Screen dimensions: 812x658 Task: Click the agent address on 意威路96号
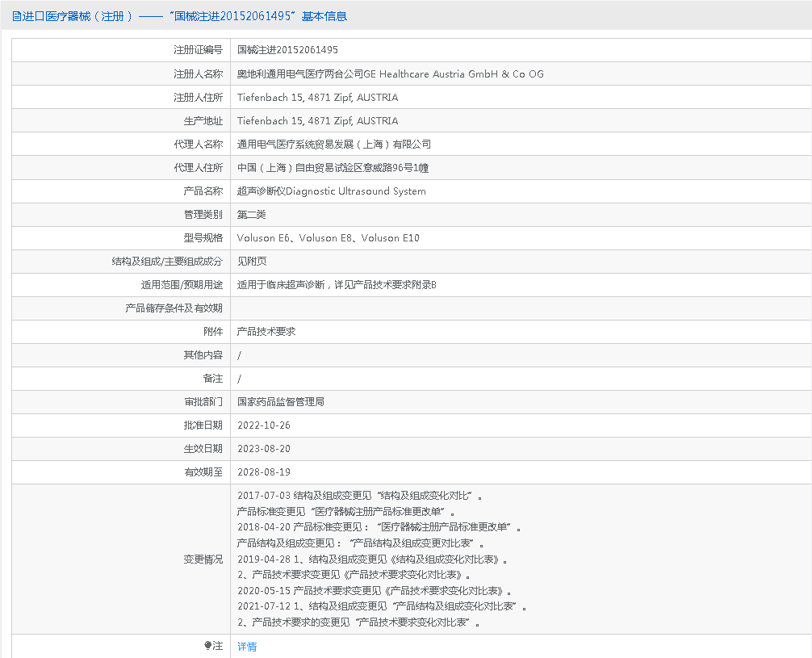point(331,168)
